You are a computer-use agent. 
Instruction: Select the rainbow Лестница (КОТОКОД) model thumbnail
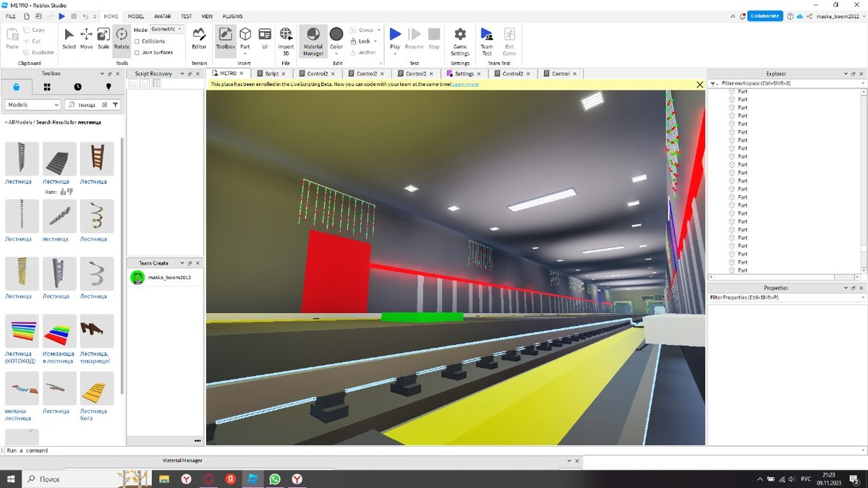(x=22, y=331)
